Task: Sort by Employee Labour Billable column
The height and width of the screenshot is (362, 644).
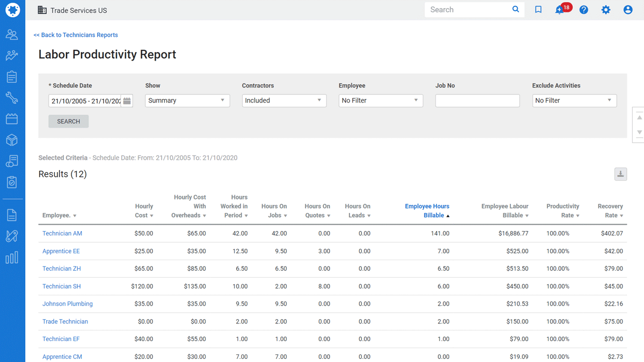Action: click(x=505, y=211)
